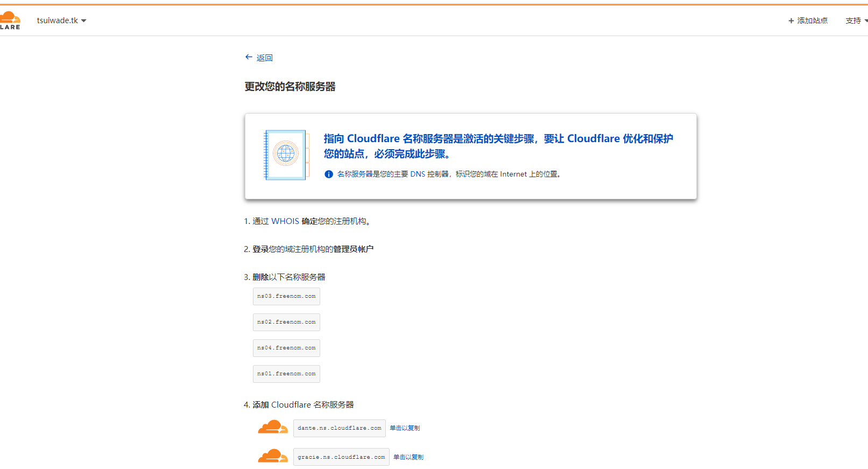The height and width of the screenshot is (469, 868).
Task: Click the blue info icon
Action: click(329, 174)
